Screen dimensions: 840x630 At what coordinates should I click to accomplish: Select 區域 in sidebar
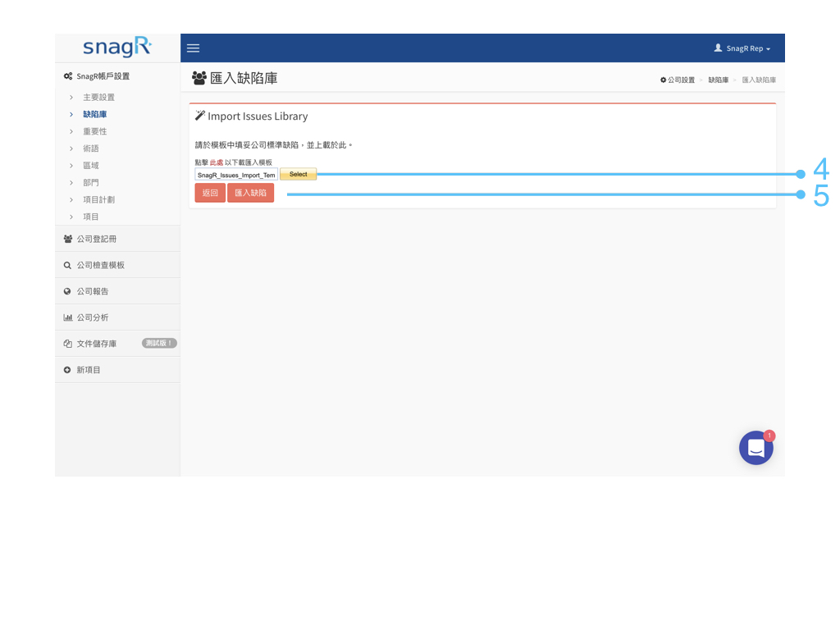90,166
